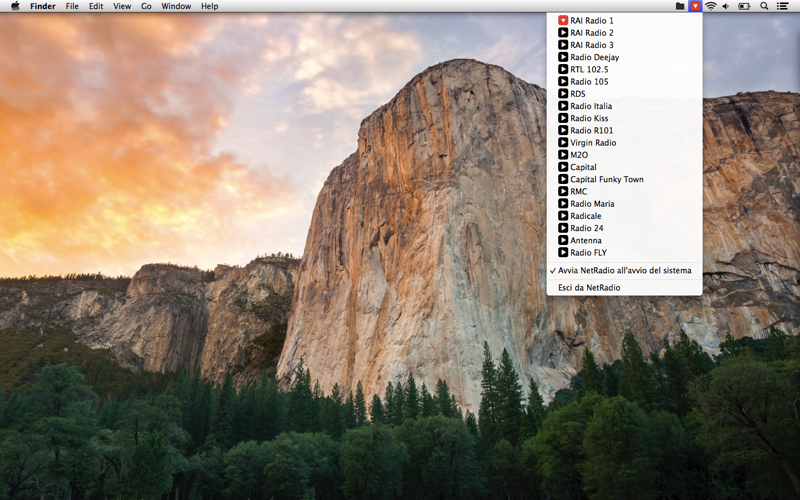Click the play icon beside RAI Radio 2
This screenshot has height=500, width=800.
coord(563,33)
